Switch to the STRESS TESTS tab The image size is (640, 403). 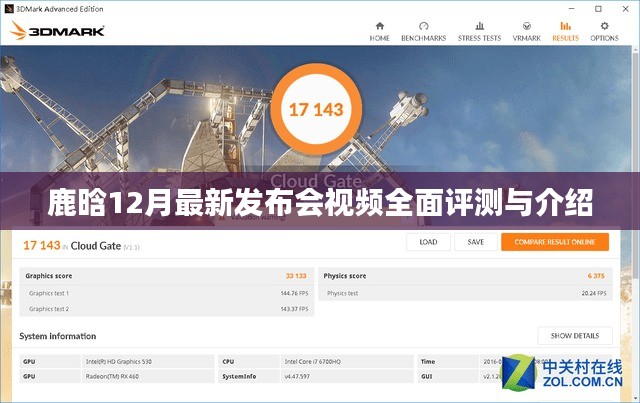[x=480, y=38]
